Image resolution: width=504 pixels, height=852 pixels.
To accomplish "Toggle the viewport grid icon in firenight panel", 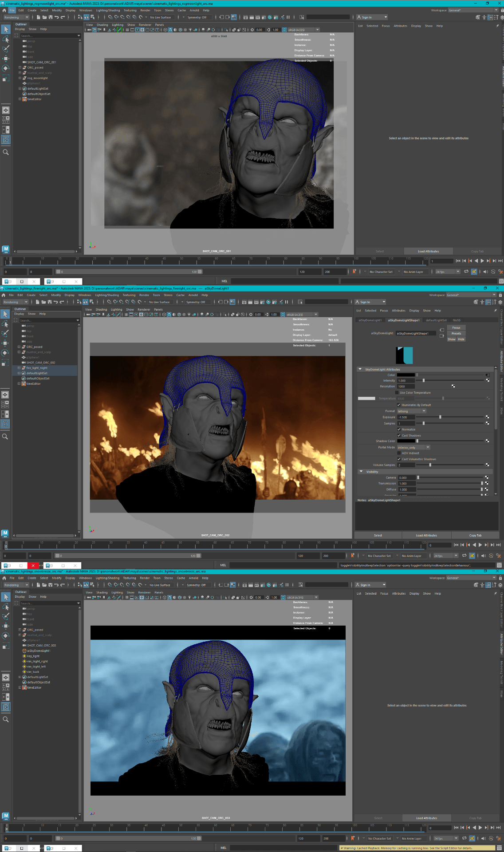I will point(127,315).
